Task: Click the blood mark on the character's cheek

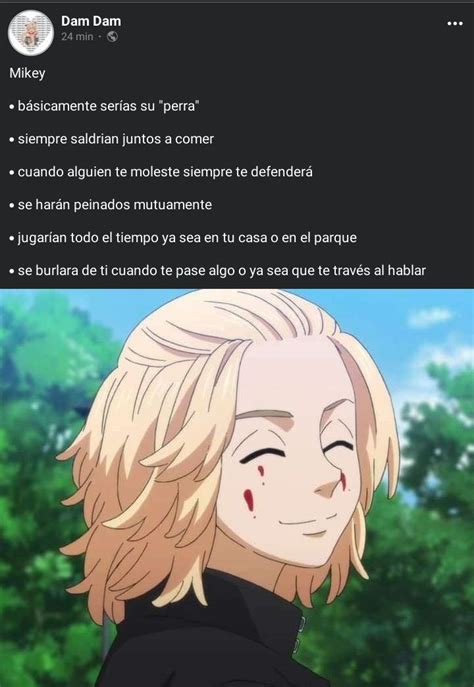Action: (x=249, y=500)
